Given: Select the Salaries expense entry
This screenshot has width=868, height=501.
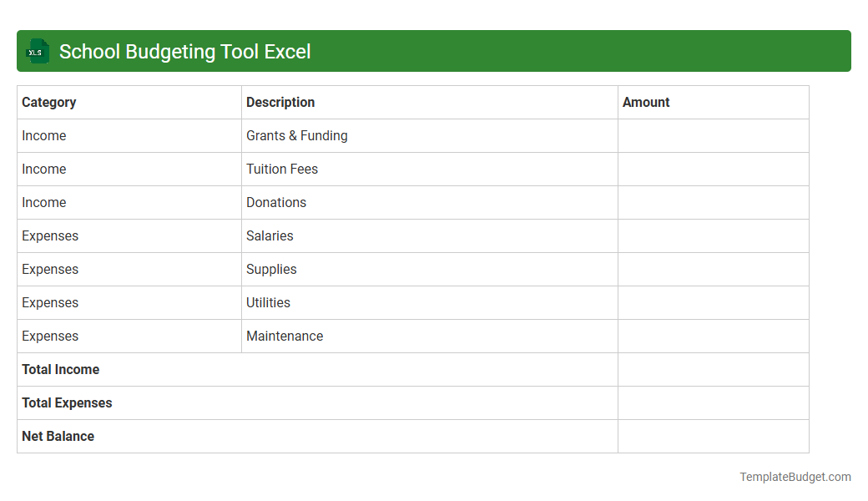Looking at the screenshot, I should pos(270,235).
